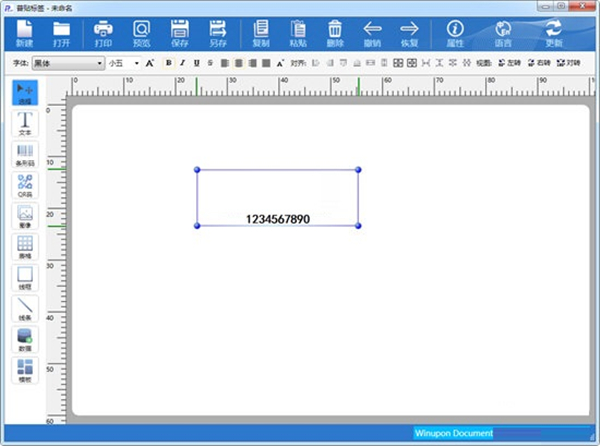Open the Properties (属性) panel

point(455,33)
